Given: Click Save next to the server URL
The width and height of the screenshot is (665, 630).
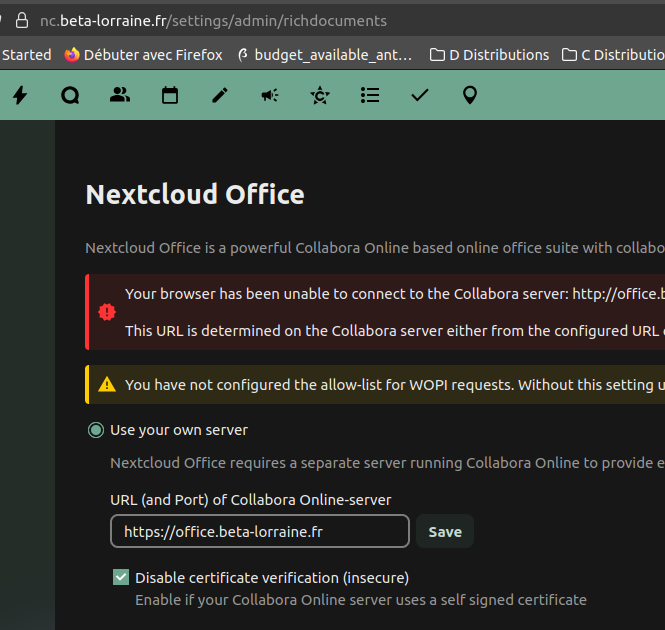Looking at the screenshot, I should 444,531.
